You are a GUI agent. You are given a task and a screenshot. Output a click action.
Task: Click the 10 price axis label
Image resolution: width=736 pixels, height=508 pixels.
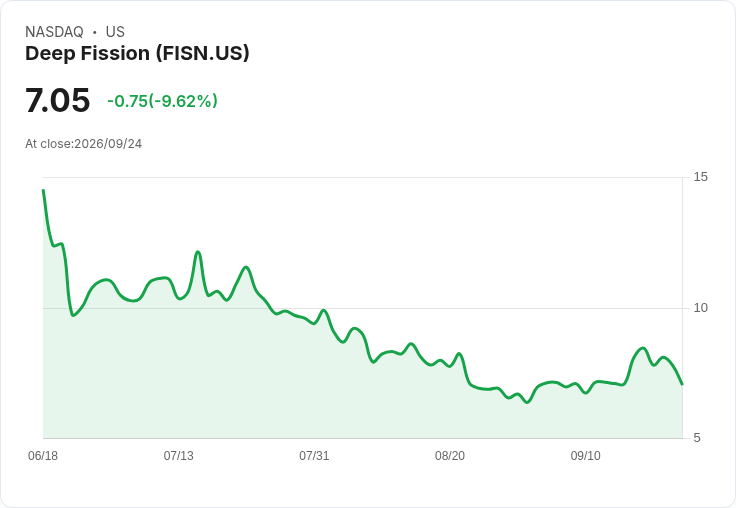(700, 308)
